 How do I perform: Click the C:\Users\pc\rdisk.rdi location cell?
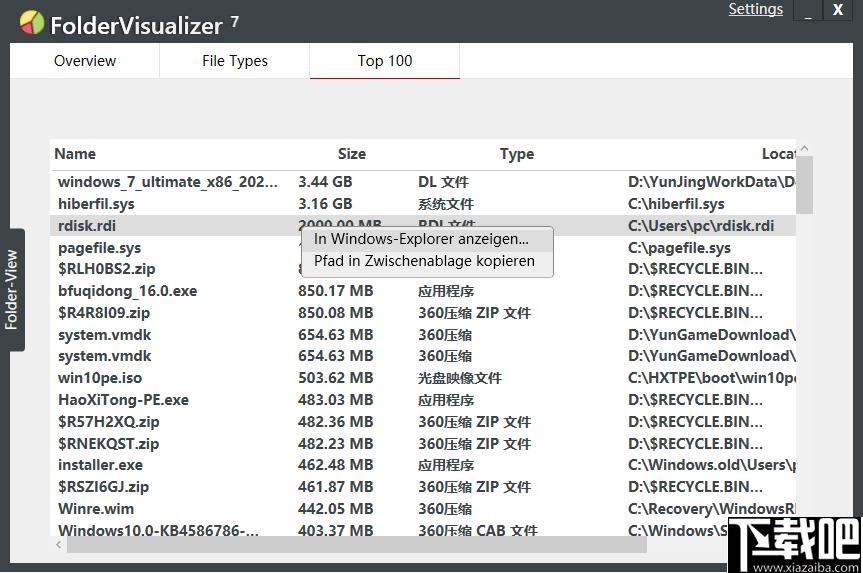pos(701,226)
